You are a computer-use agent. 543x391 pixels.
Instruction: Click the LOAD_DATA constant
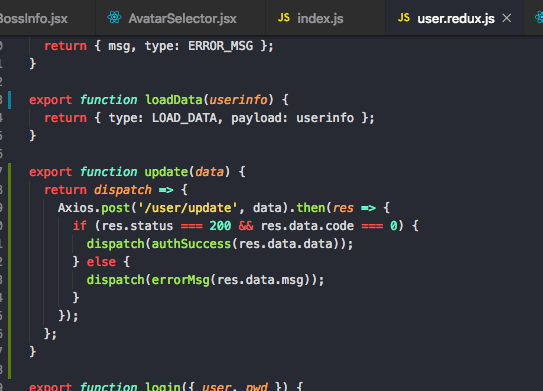click(x=184, y=118)
